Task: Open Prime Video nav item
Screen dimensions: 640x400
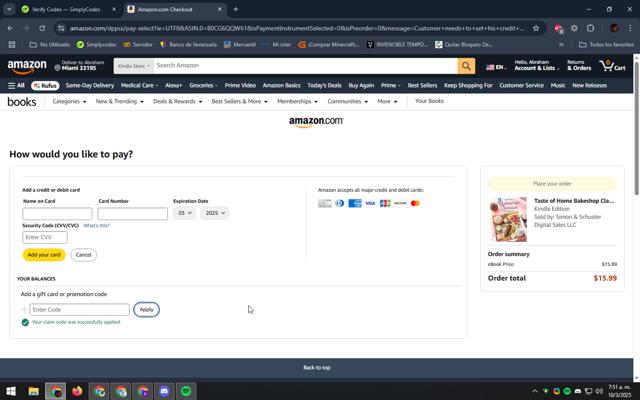Action: coord(240,85)
